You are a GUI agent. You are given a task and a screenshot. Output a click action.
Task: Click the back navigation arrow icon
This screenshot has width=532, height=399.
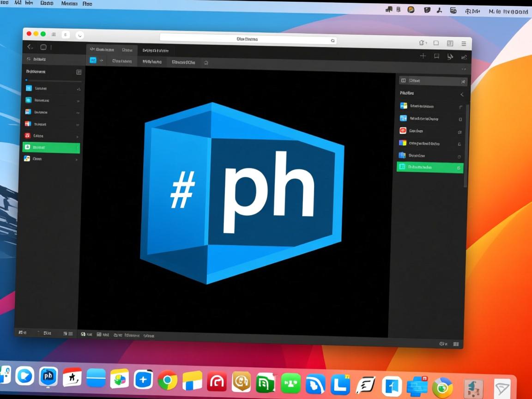(x=29, y=46)
